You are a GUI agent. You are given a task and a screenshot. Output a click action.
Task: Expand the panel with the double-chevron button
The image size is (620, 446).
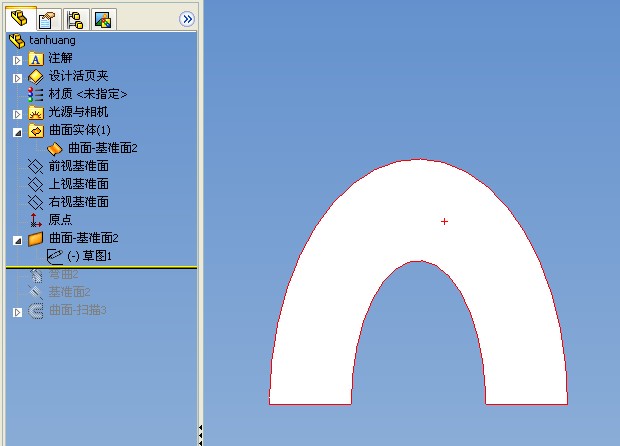tap(187, 19)
